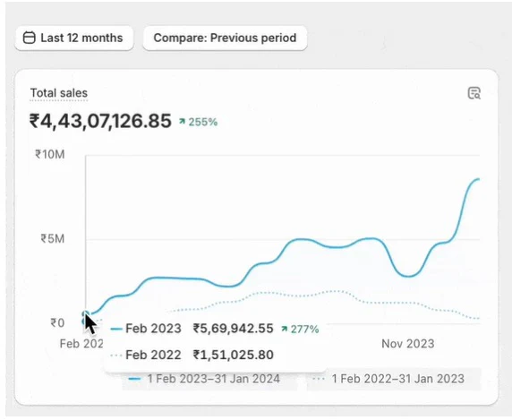The height and width of the screenshot is (420, 512).
Task: Click the Feb 2022 tooltip value ₹1,51,025.80
Action: pyautogui.click(x=233, y=355)
